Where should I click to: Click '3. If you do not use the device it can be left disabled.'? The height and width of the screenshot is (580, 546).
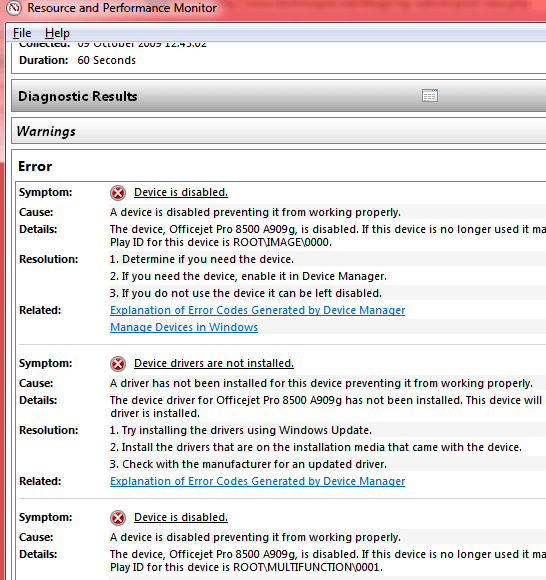click(246, 293)
